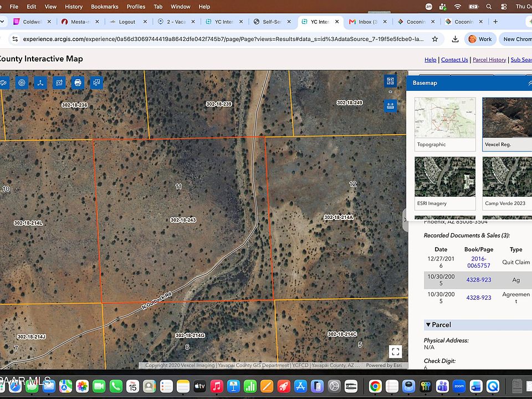532x399 pixels.
Task: Open the Contact Us link
Action: point(454,60)
